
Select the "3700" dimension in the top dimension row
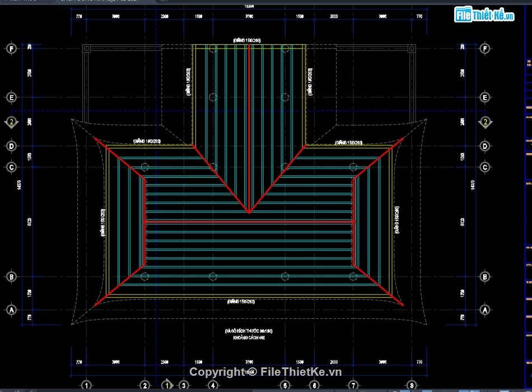[x=249, y=16]
